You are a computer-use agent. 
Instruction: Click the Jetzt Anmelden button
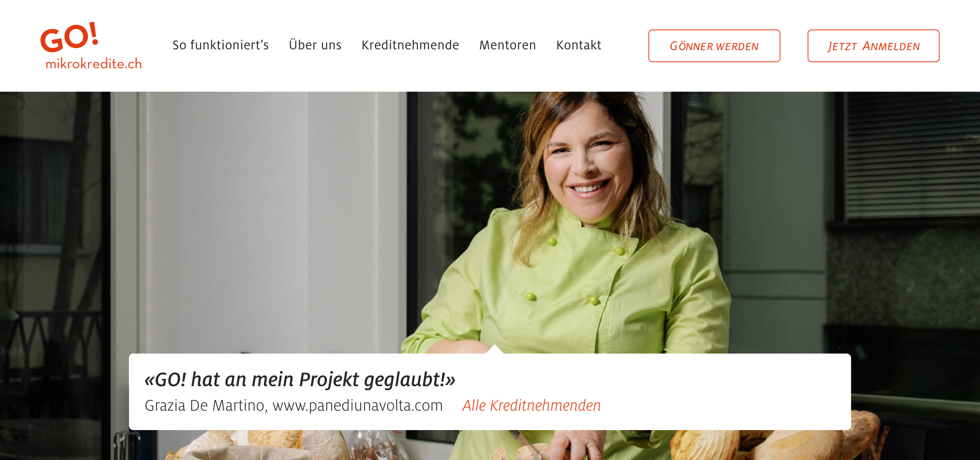[x=873, y=46]
